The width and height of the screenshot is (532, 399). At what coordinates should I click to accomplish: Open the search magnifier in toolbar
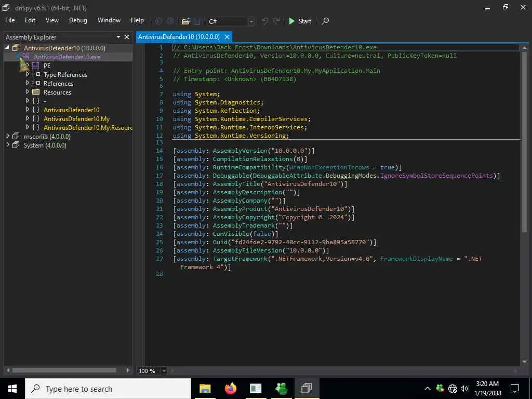pos(325,21)
